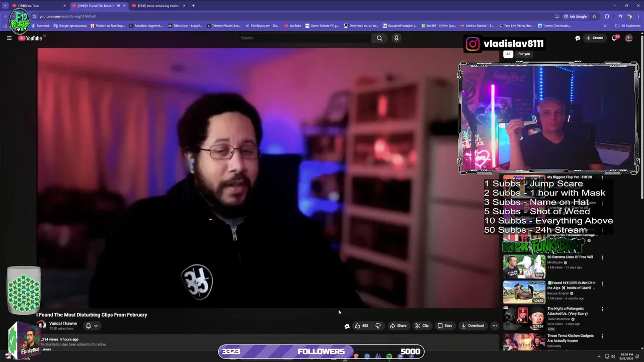Viewport: 644px width, 362px height.
Task: Open the taskbar clock 10:20 PM
Action: coord(626,356)
